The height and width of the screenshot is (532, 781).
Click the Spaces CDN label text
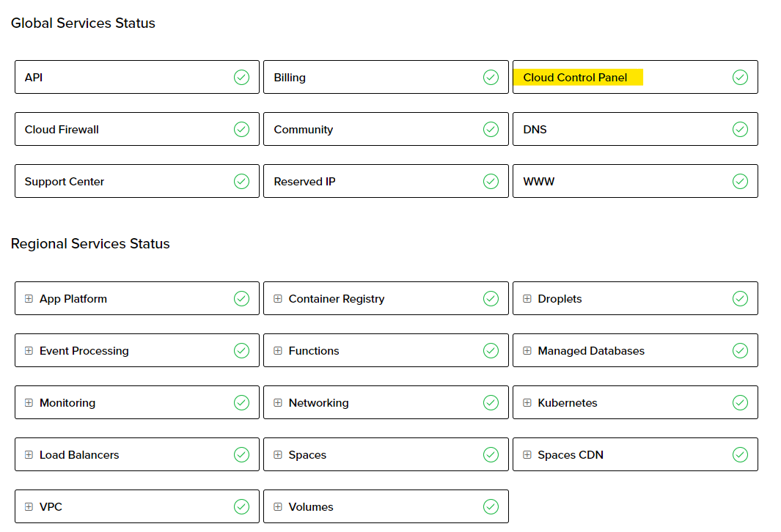point(571,455)
